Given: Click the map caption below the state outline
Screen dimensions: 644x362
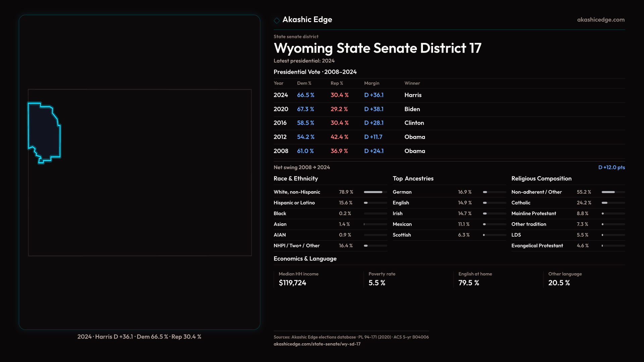Looking at the screenshot, I should [x=139, y=337].
